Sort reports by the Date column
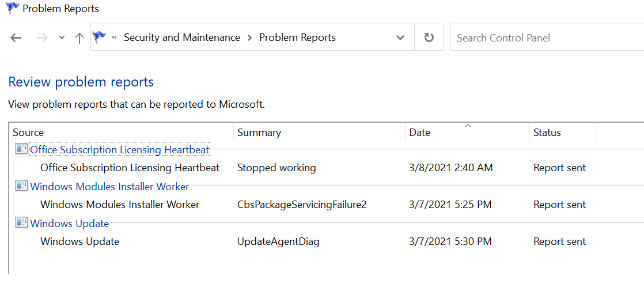The height and width of the screenshot is (302, 644). coord(419,133)
